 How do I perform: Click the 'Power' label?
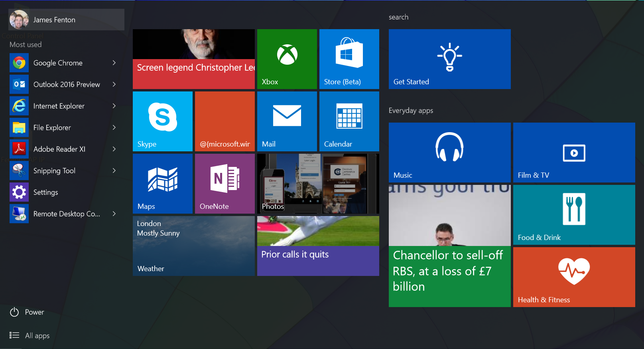pyautogui.click(x=34, y=312)
